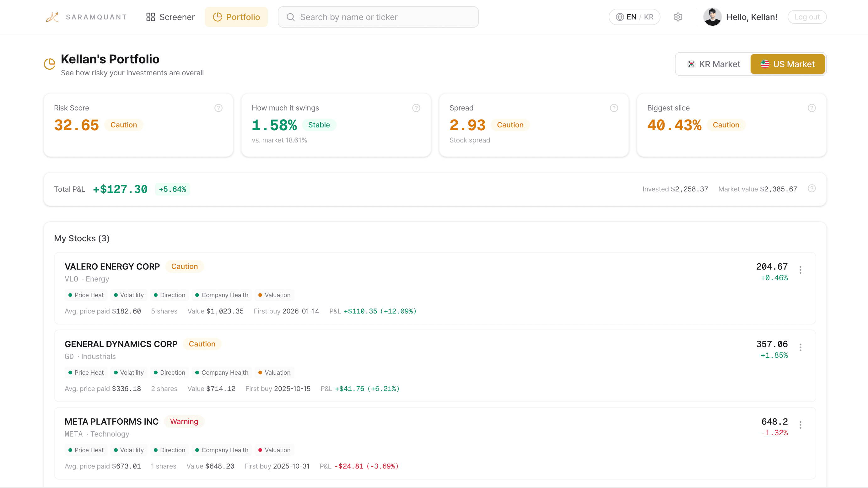868x488 pixels.
Task: Click the search magnifier icon
Action: (x=290, y=17)
